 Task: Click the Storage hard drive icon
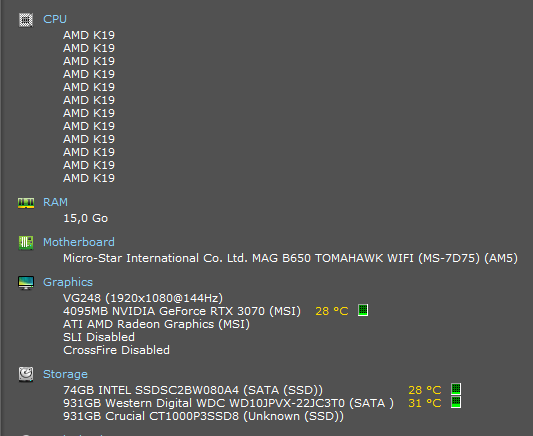point(26,374)
